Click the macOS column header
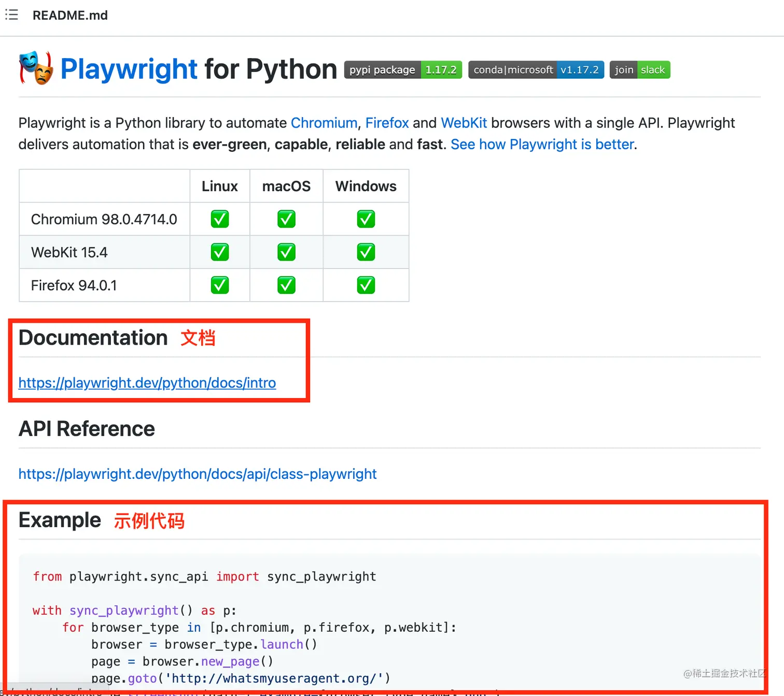Viewport: 784px width, 696px height. click(x=286, y=186)
